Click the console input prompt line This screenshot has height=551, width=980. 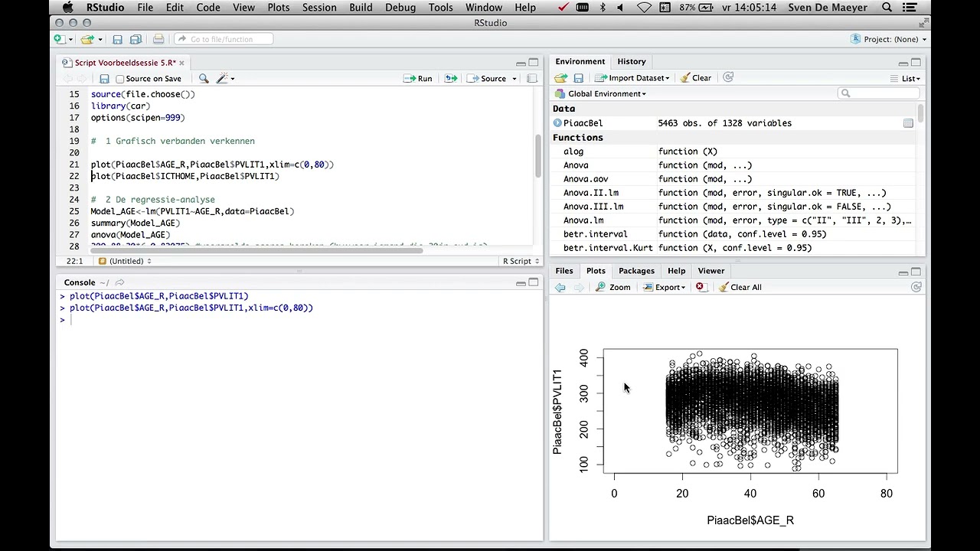point(299,320)
